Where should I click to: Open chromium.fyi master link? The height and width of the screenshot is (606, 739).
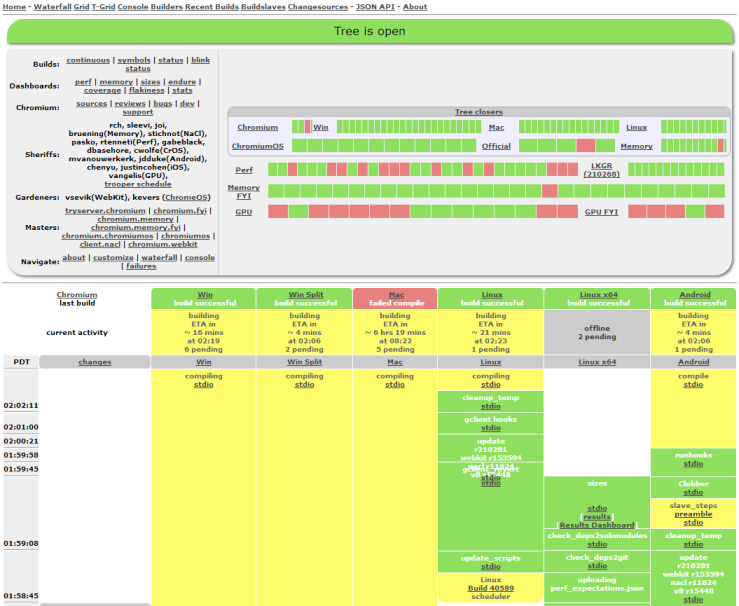point(180,210)
